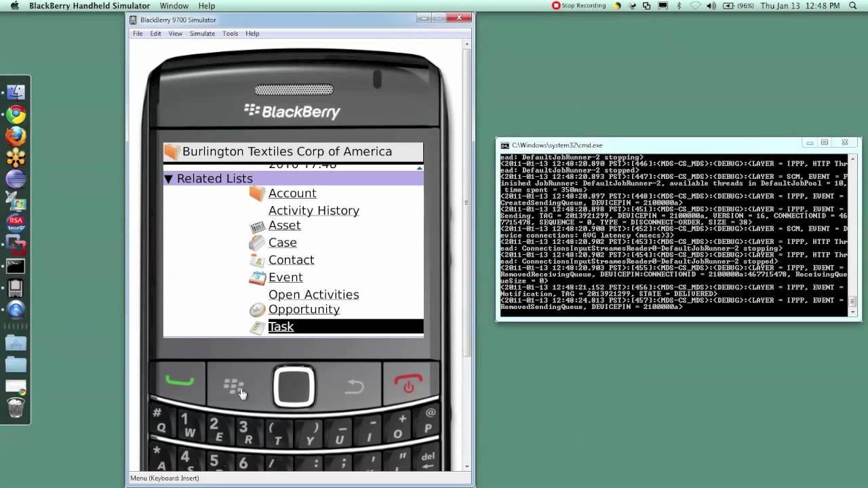Open the Asset related list link
Viewport: 868px width, 488px height.
(284, 226)
